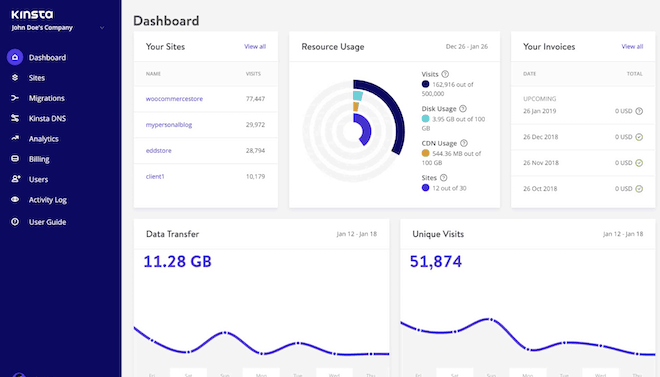
Task: Click the dark navy Visits color swatch
Action: 426,84
